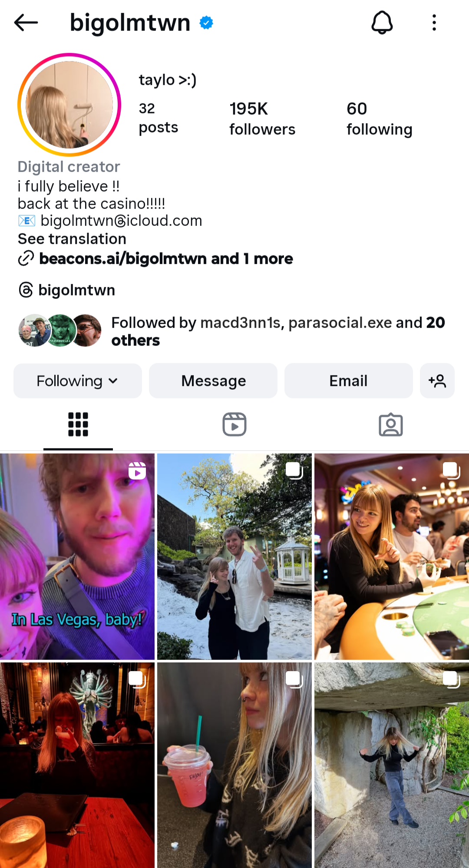
Task: Open the 60 following list
Action: (x=380, y=119)
